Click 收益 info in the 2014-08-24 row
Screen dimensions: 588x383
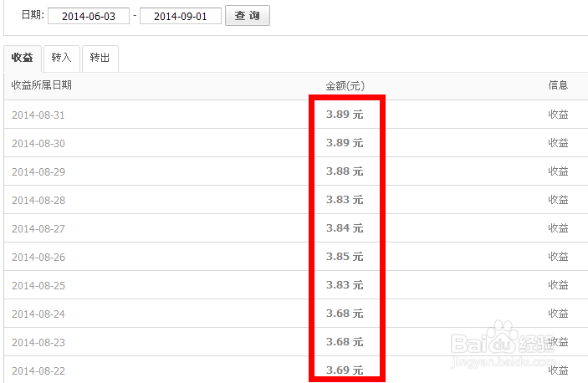[x=558, y=314]
